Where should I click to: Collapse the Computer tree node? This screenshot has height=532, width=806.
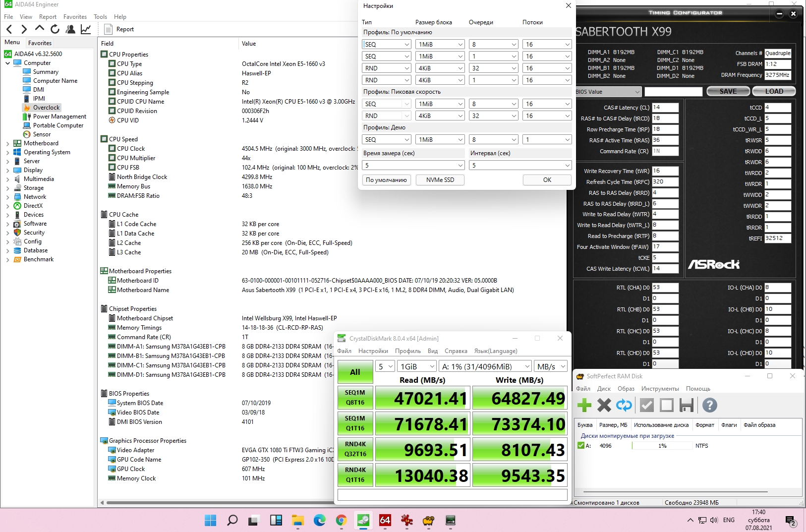click(7, 63)
